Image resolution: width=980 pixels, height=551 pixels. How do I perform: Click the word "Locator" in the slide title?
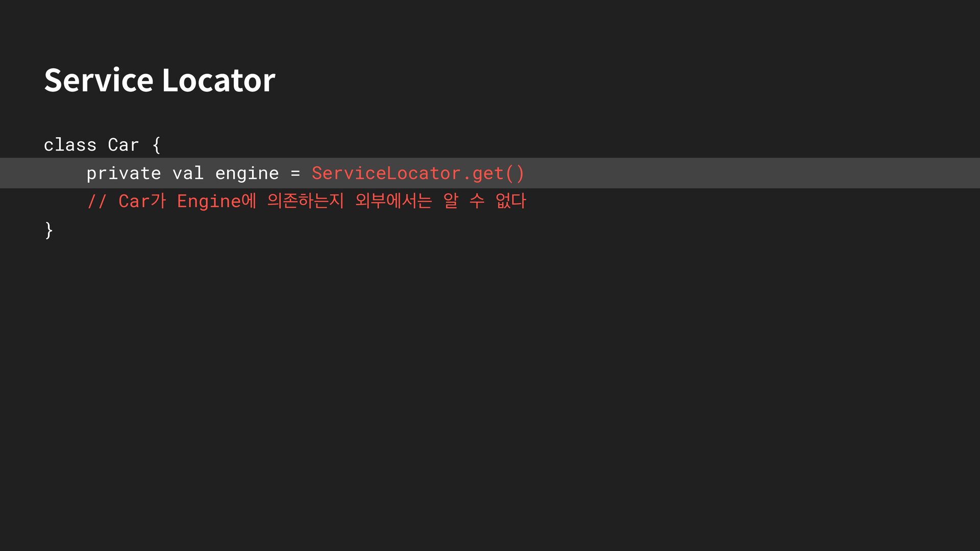[x=218, y=80]
